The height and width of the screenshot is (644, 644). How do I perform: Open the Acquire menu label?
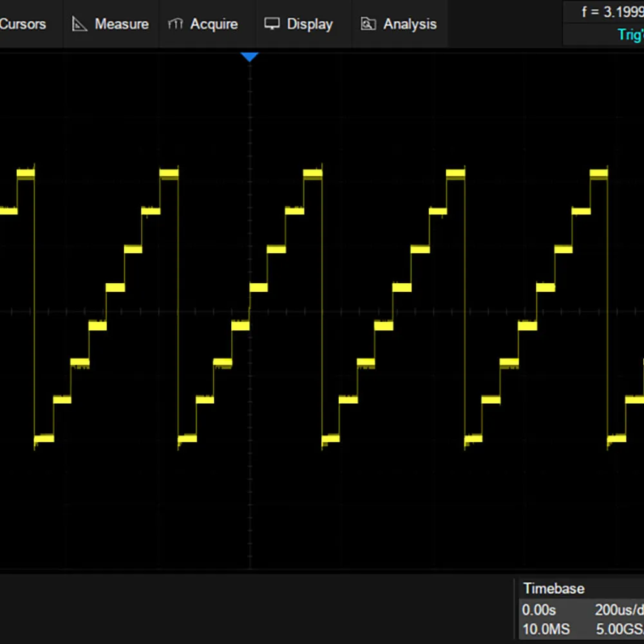click(x=214, y=24)
